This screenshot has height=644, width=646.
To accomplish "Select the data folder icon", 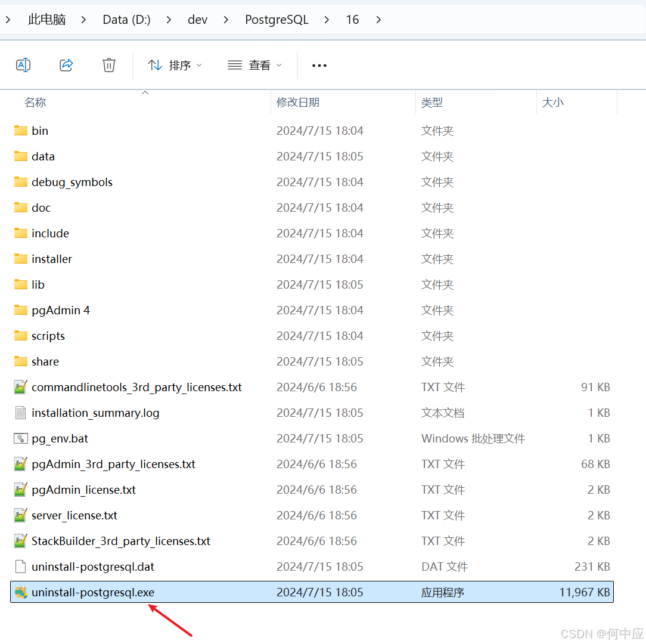I will pos(21,156).
